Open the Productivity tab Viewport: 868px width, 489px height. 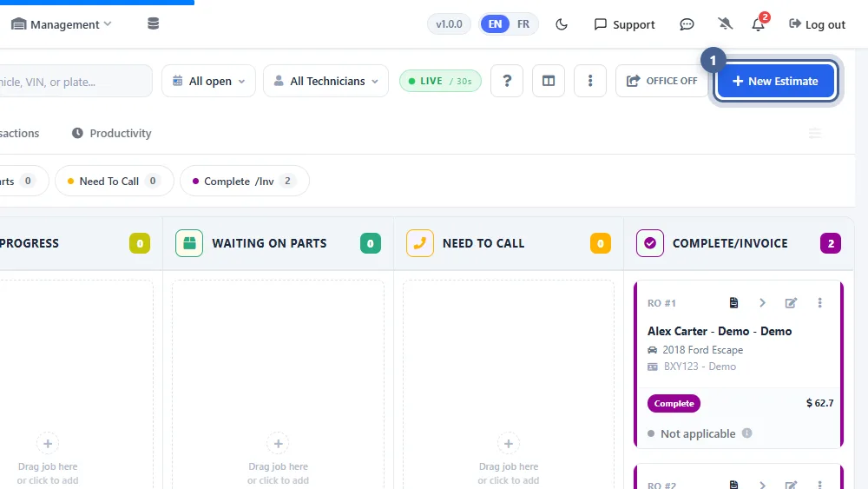click(x=111, y=133)
